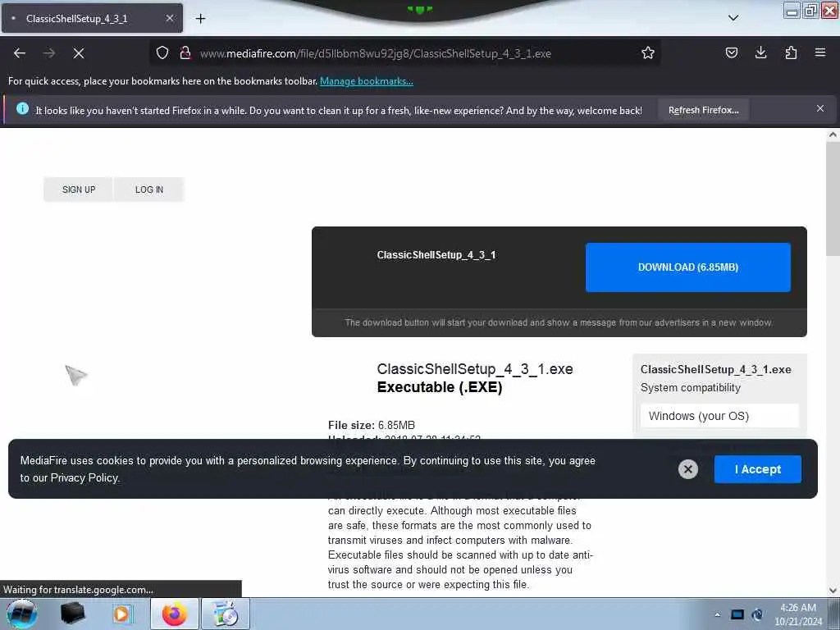Image resolution: width=840 pixels, height=630 pixels.
Task: Bookmark this page with star icon
Action: tap(648, 52)
